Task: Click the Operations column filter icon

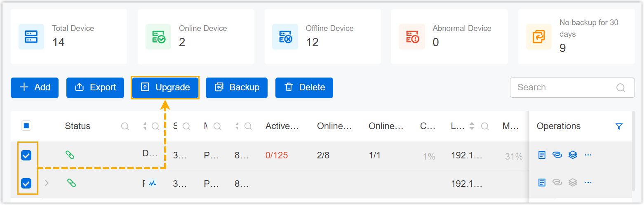Action: point(618,126)
